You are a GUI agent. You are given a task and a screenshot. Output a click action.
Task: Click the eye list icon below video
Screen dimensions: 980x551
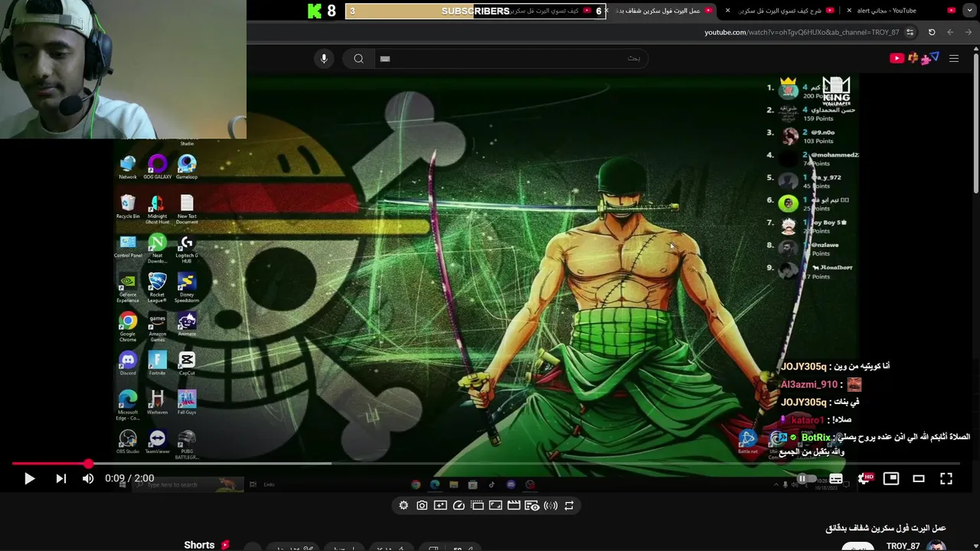click(532, 505)
